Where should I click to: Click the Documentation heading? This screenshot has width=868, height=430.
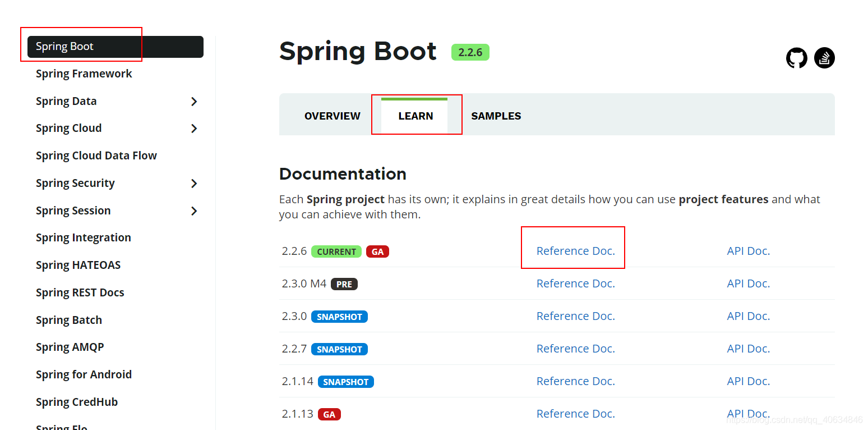coord(343,174)
